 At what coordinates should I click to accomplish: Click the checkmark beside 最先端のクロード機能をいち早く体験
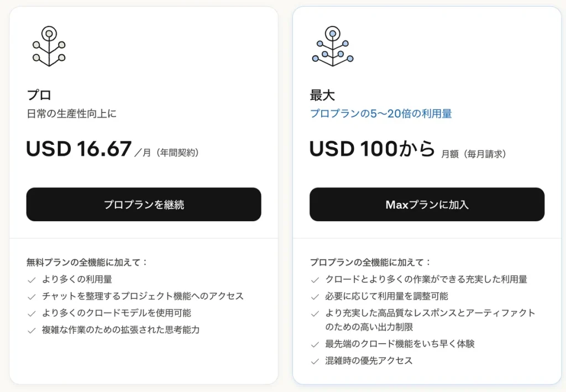click(315, 344)
